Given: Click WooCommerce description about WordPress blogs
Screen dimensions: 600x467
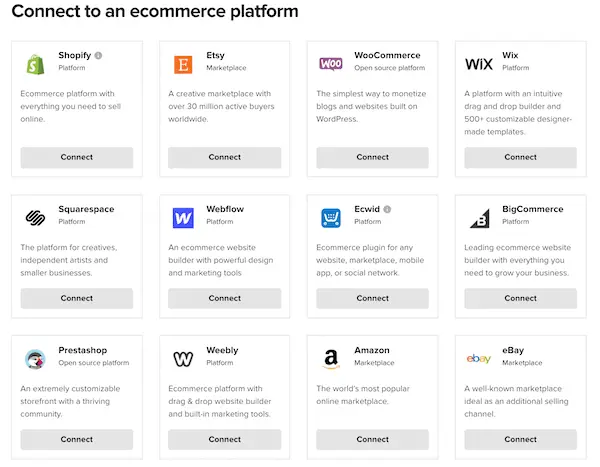Looking at the screenshot, I should [x=371, y=106].
